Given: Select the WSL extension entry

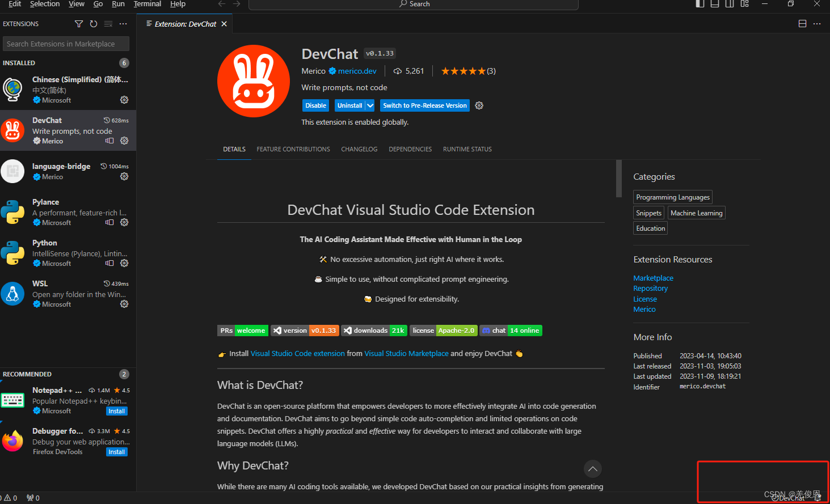Looking at the screenshot, I should point(68,294).
